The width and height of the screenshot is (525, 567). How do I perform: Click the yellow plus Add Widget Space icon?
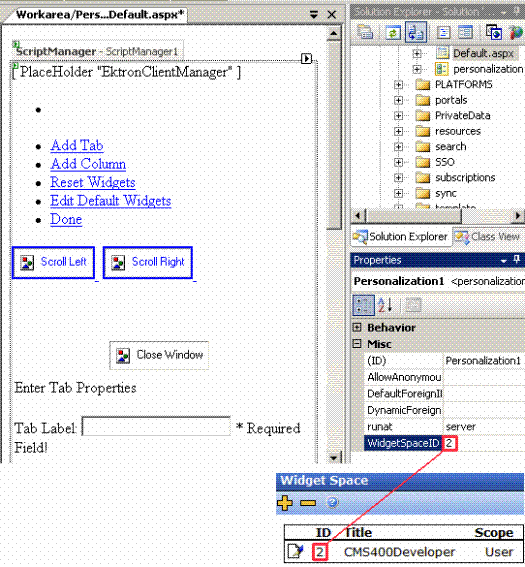285,503
